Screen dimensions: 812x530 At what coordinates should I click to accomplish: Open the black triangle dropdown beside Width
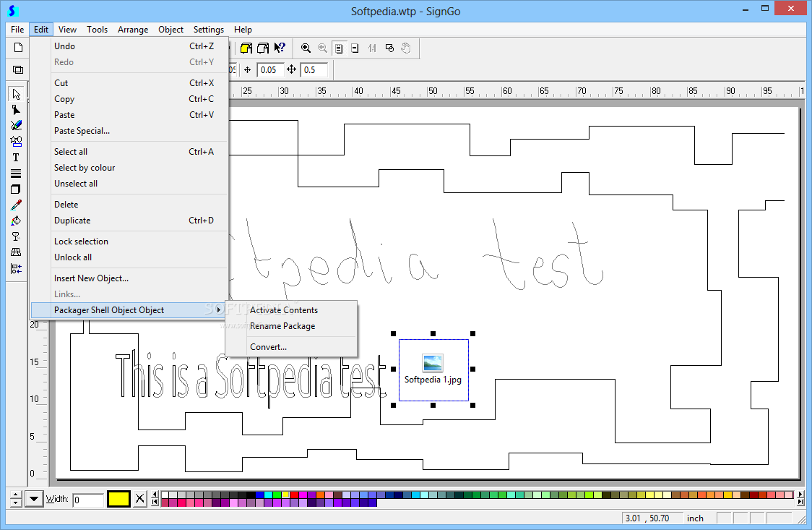tap(34, 499)
